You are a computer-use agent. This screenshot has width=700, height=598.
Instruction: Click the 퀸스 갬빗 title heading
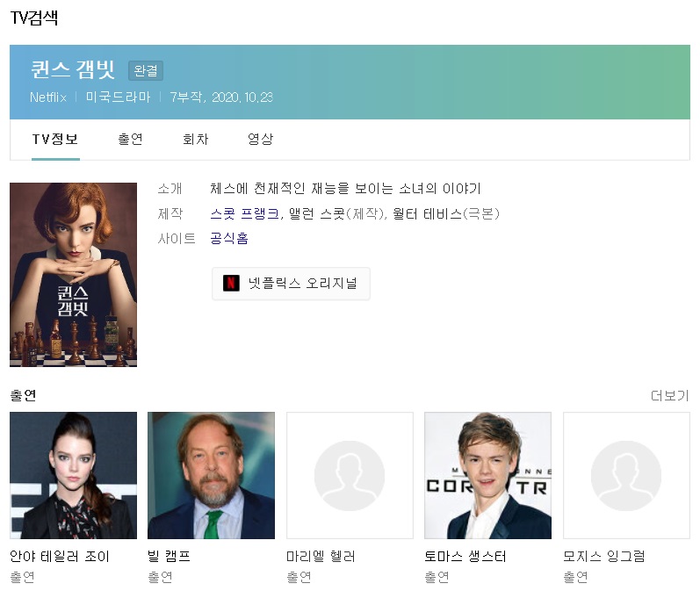pos(73,69)
